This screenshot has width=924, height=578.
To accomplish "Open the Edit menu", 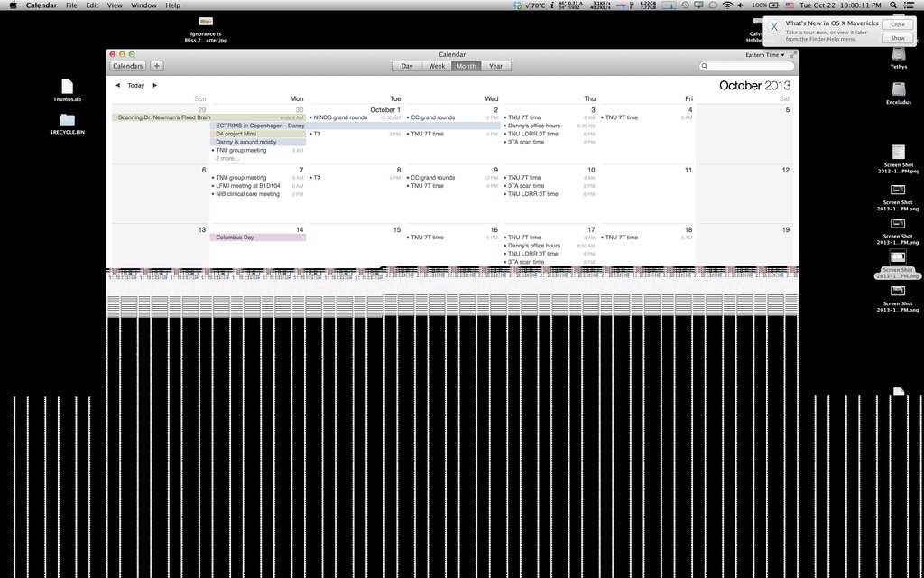I will (x=92, y=5).
